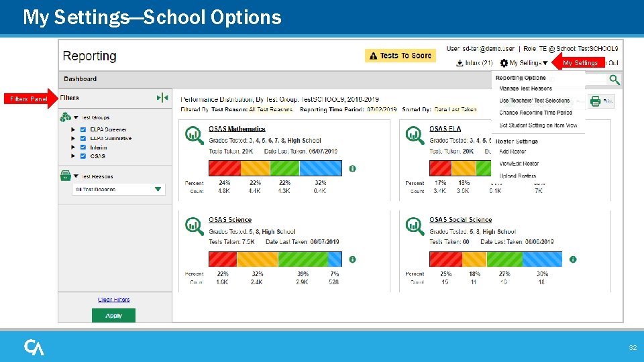Collapse the Test Groups section arrow
This screenshot has width=644, height=362.
76,117
